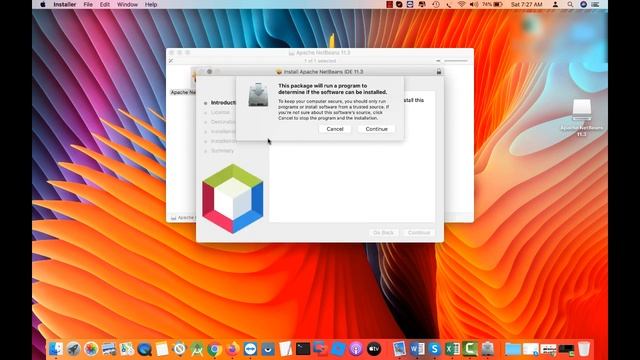The image size is (640, 360).
Task: Open the Window menu
Action: pos(127,4)
